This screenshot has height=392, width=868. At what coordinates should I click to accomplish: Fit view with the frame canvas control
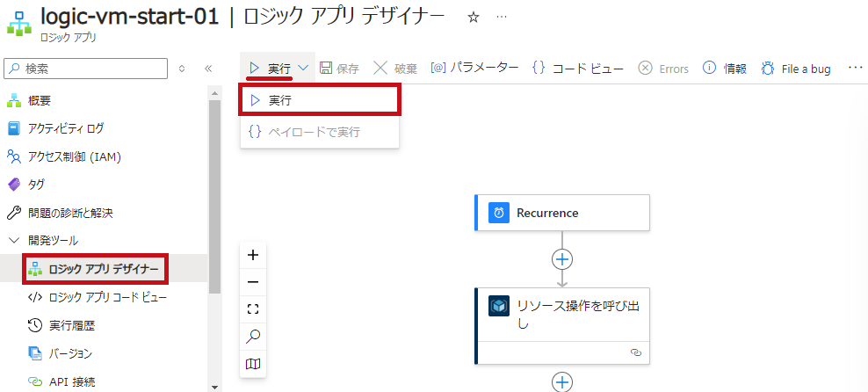tap(253, 309)
